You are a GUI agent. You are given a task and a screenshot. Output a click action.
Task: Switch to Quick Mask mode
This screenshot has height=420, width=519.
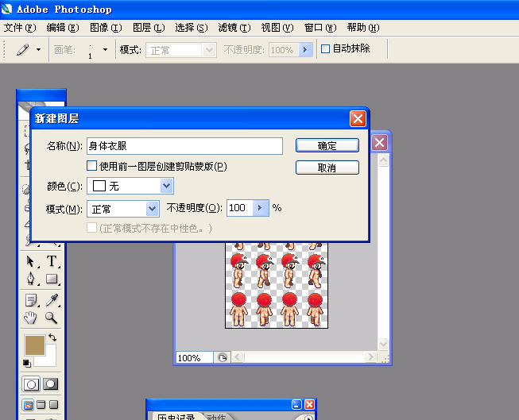click(50, 384)
